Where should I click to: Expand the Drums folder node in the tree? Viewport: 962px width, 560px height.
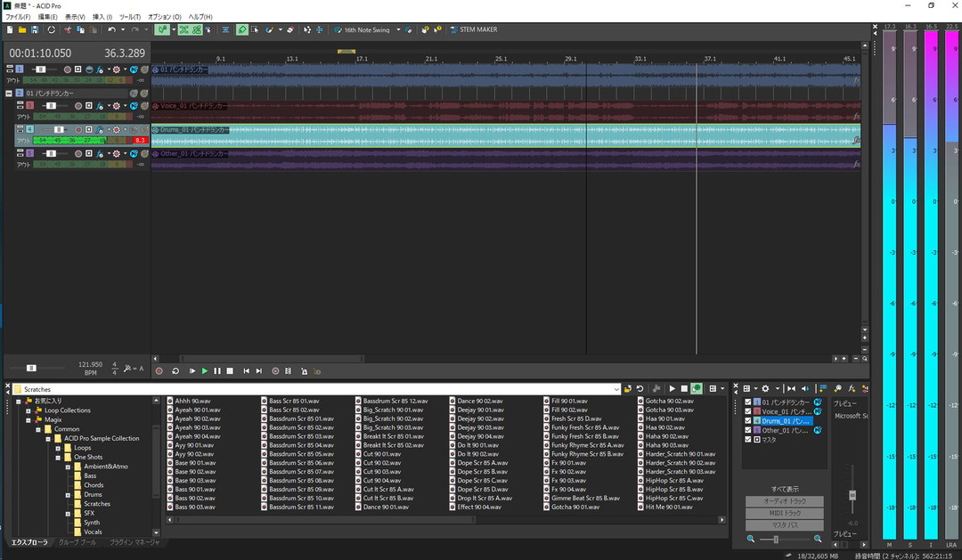pyautogui.click(x=68, y=494)
